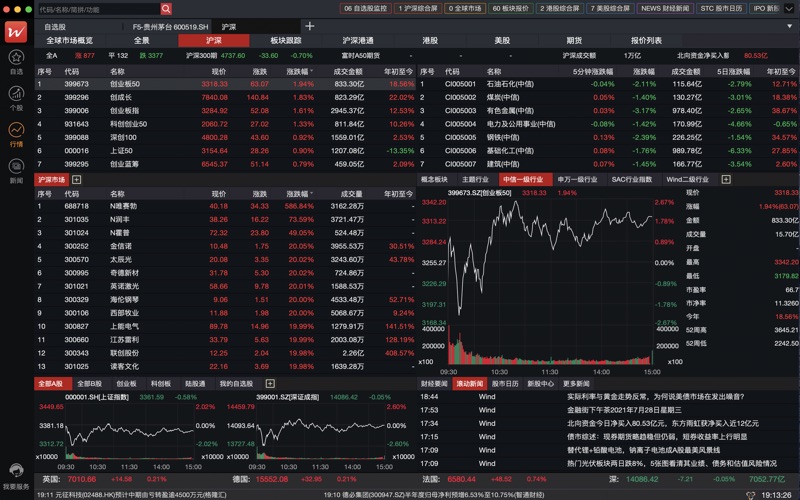This screenshot has width=800, height=500.
Task: Click the NEWS 财经新闻 shortcut button
Action: point(665,9)
